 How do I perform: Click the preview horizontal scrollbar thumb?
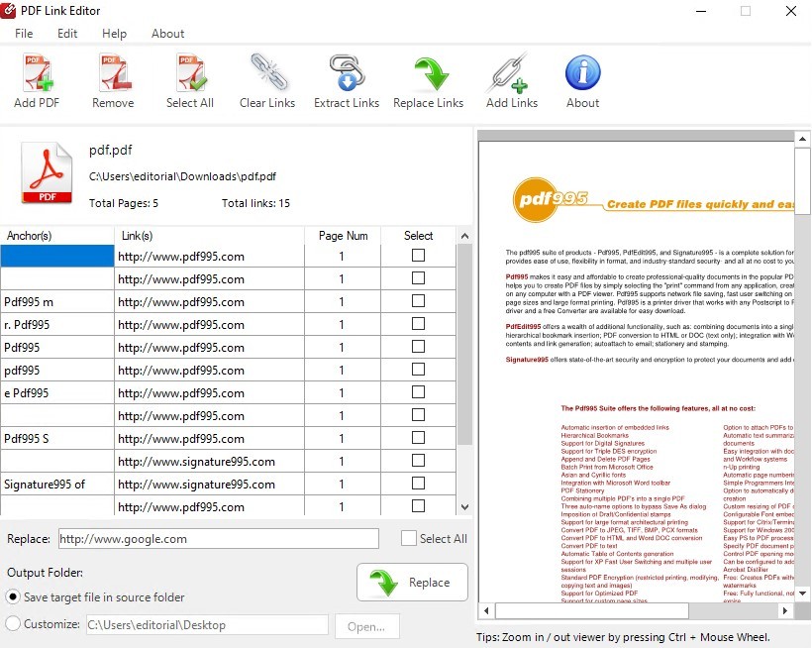[592, 610]
